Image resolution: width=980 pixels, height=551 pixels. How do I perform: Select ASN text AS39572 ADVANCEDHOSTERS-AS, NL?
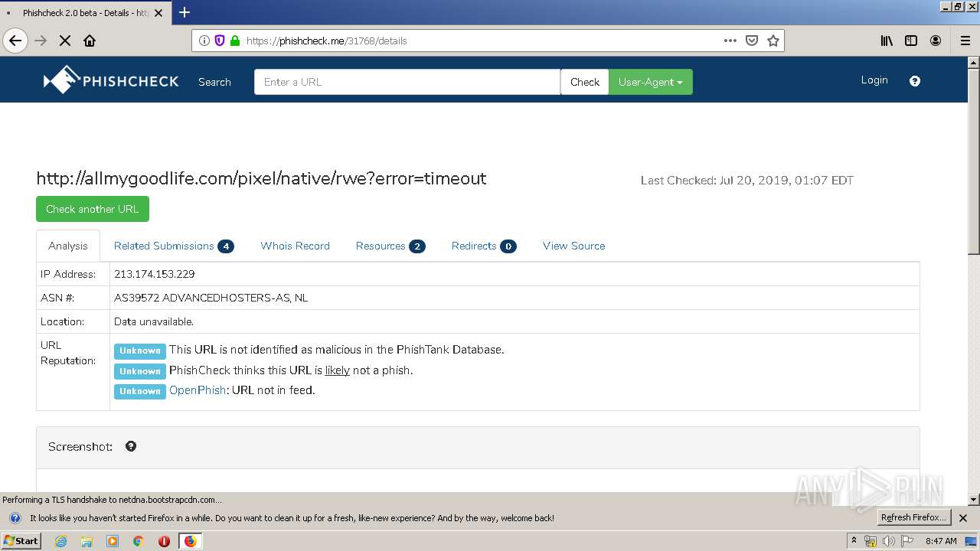211,298
